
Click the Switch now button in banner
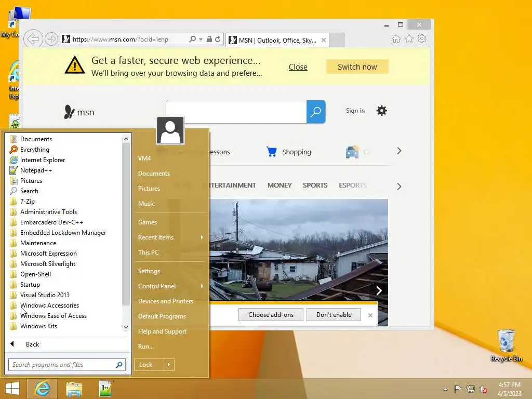pyautogui.click(x=357, y=67)
